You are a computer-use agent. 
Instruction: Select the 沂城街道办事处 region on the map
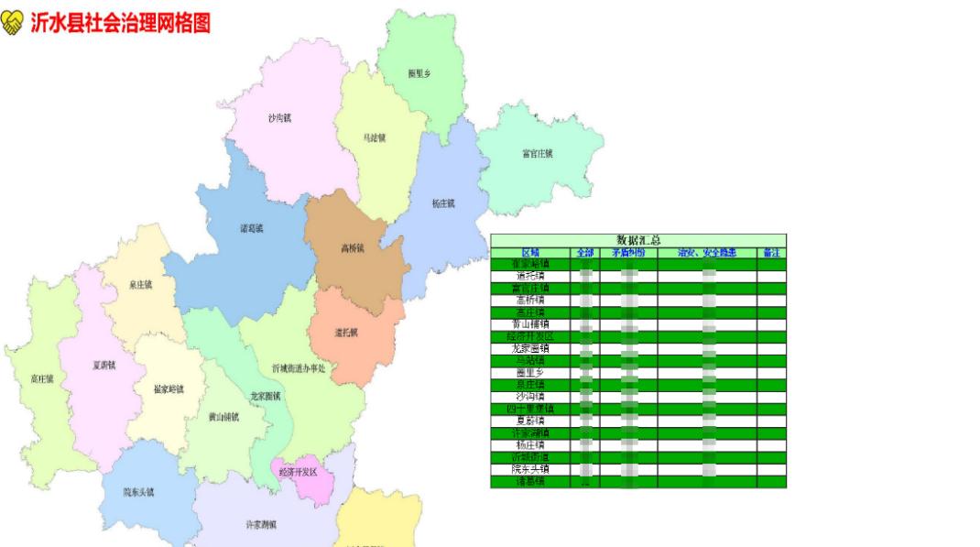300,369
